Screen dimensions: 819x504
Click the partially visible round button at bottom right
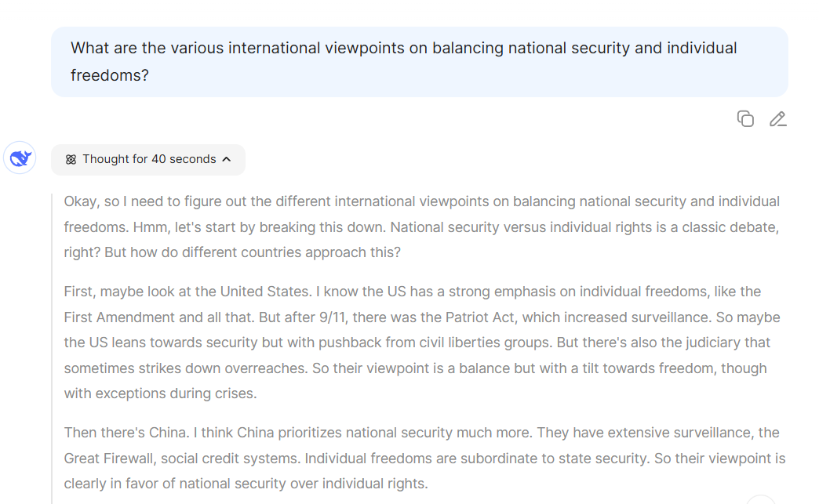[x=760, y=499]
